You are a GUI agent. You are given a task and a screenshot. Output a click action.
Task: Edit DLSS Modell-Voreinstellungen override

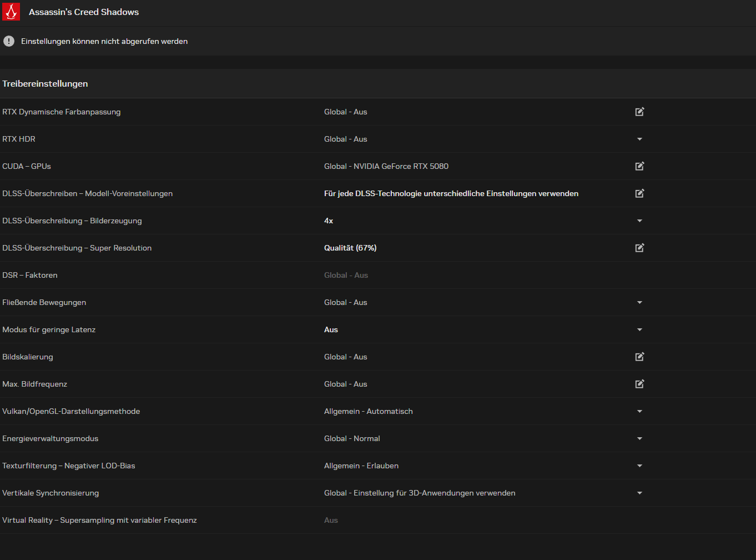click(639, 193)
